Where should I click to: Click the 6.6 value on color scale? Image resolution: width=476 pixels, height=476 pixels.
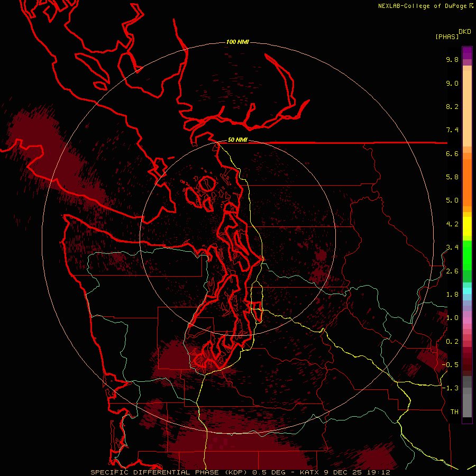coord(452,153)
